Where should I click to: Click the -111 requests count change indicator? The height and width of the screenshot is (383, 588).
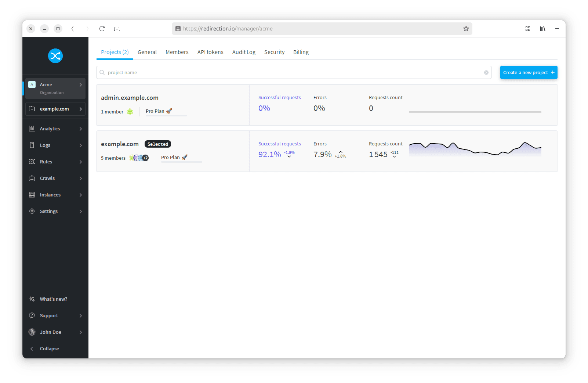point(395,154)
